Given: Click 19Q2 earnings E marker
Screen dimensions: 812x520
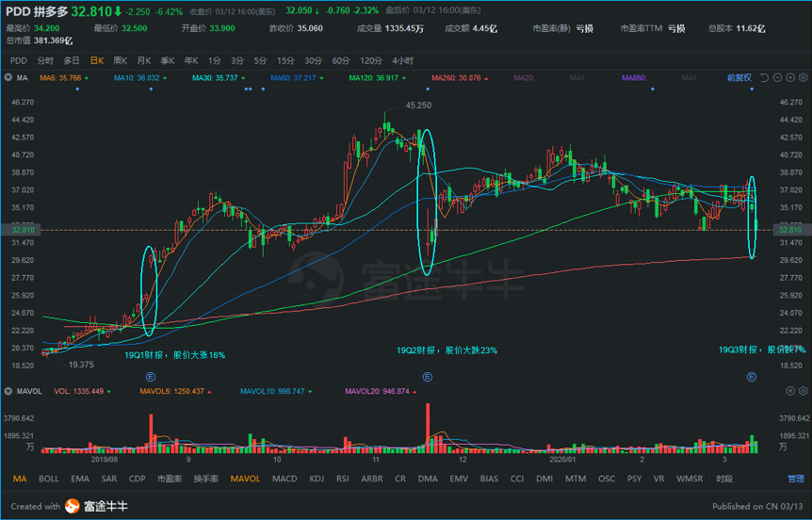Looking at the screenshot, I should point(428,377).
